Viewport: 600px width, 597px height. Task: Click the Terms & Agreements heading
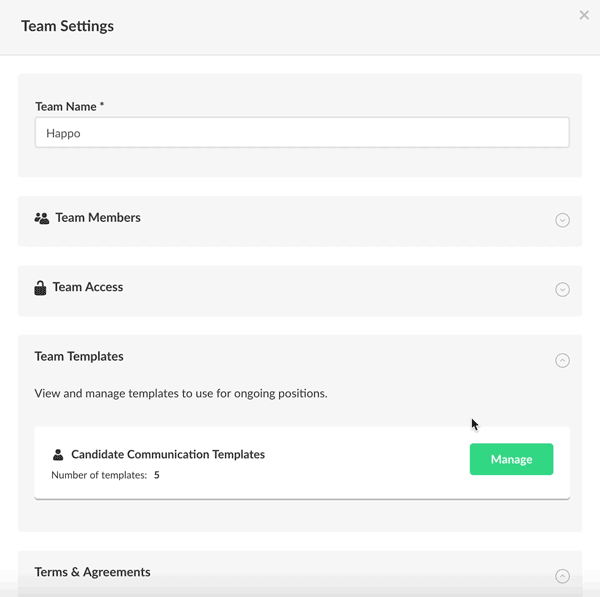pyautogui.click(x=92, y=572)
